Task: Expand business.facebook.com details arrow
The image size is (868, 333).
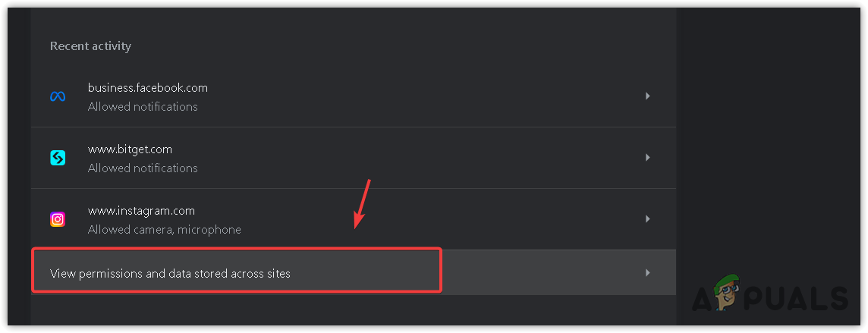Action: [647, 96]
